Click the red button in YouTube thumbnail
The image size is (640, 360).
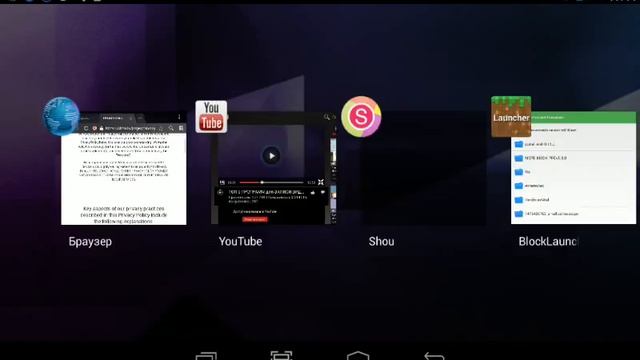point(255,220)
